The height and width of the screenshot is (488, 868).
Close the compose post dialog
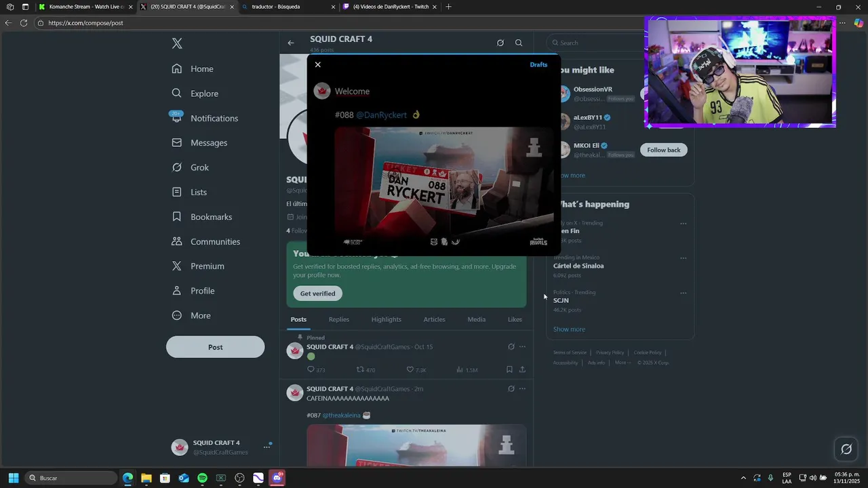tap(317, 65)
